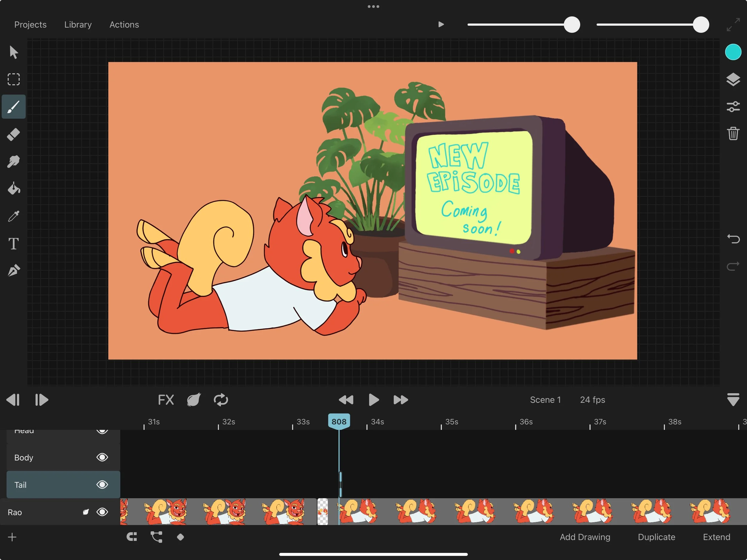The height and width of the screenshot is (560, 747).
Task: Open the cyan current color swatch
Action: (733, 52)
